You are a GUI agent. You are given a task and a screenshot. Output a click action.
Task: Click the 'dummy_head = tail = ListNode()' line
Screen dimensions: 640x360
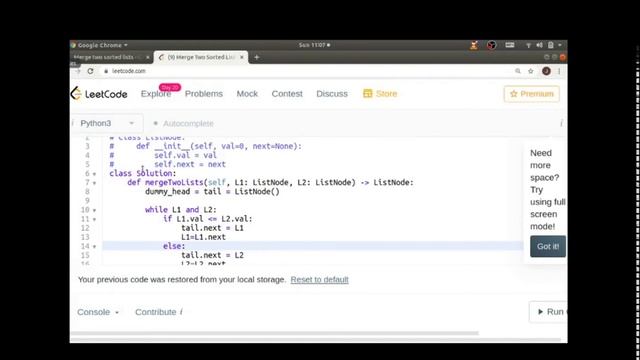212,191
